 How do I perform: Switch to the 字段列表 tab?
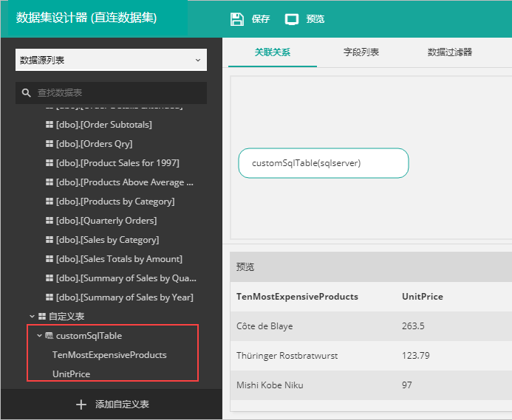click(x=361, y=52)
